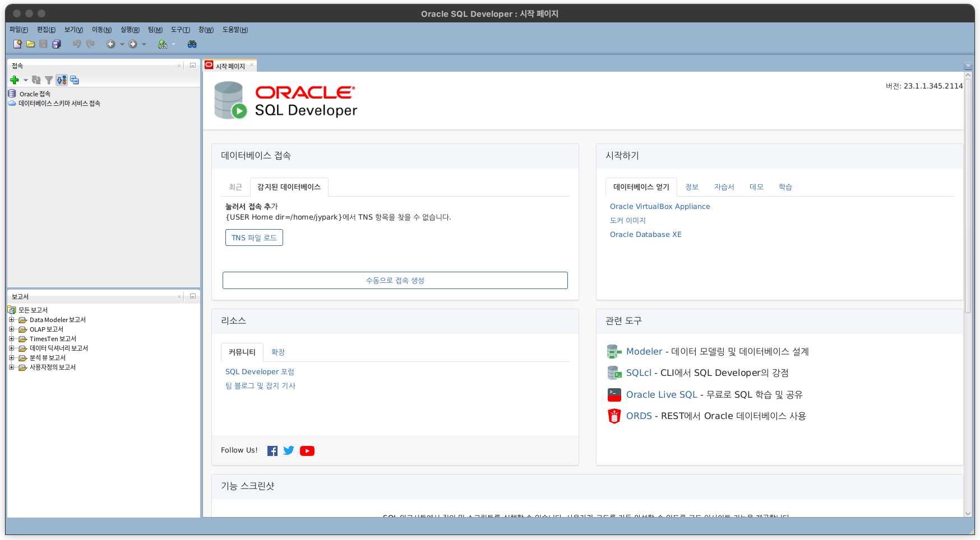Open dropdown next to Back arrow
Viewport: 980px width, 540px height.
coord(122,44)
